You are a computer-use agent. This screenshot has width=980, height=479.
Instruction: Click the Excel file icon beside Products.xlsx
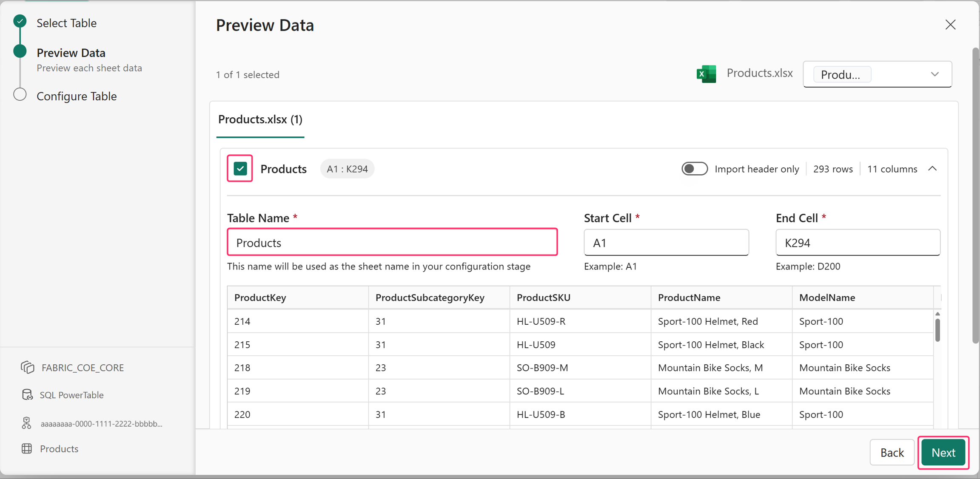[706, 74]
